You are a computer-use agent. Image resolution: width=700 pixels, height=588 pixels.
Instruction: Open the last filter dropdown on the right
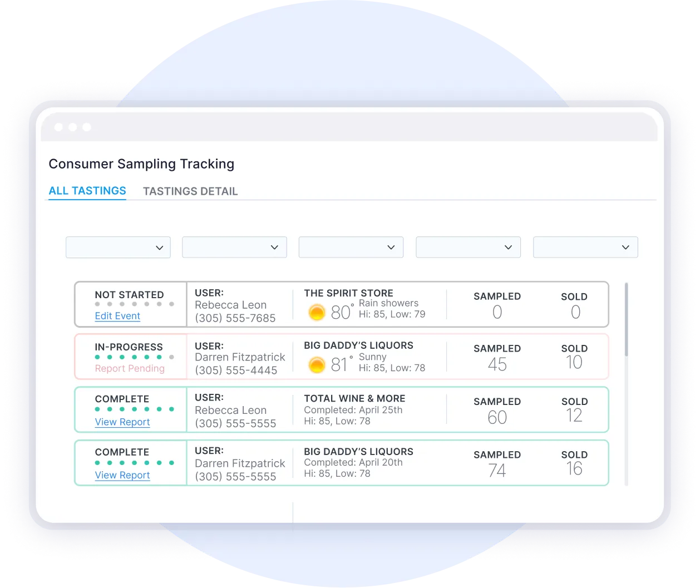[585, 248]
